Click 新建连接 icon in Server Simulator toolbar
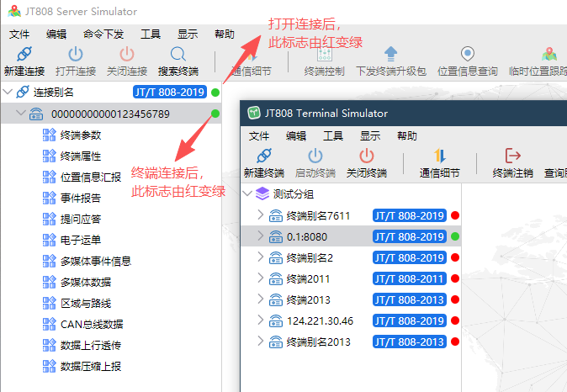Viewport: 567px width, 392px height. [x=24, y=55]
